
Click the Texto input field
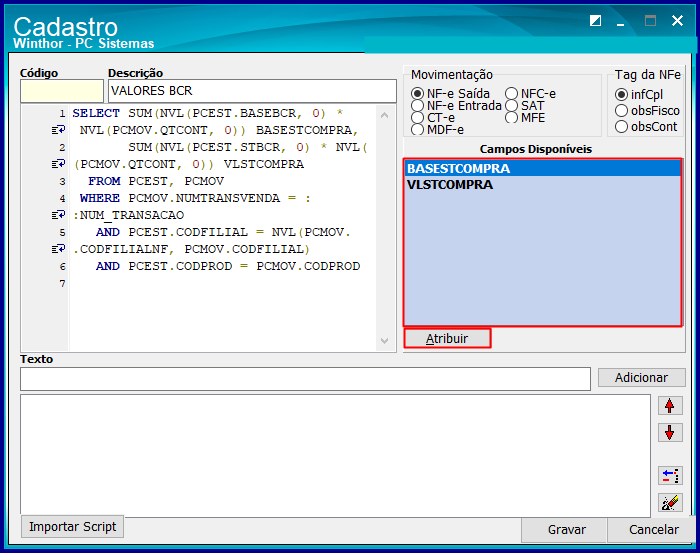coord(305,379)
